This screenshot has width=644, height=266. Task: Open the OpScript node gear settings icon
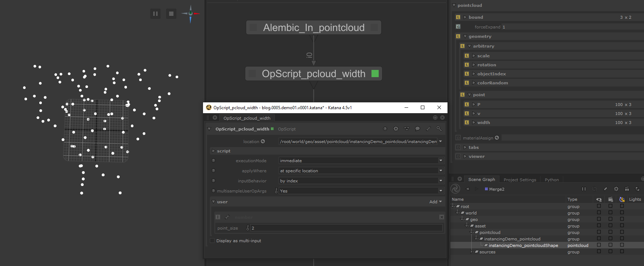[396, 129]
